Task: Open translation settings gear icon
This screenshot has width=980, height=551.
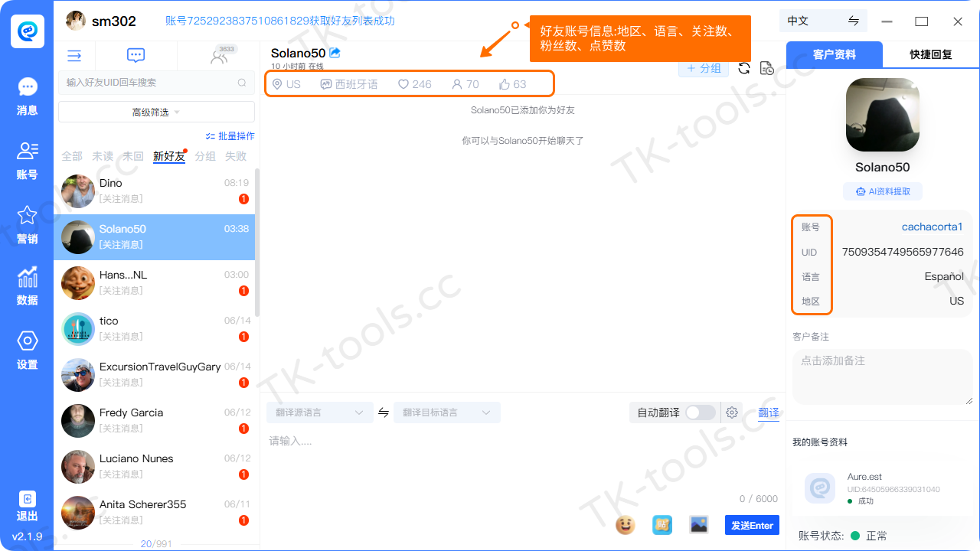Action: tap(732, 412)
